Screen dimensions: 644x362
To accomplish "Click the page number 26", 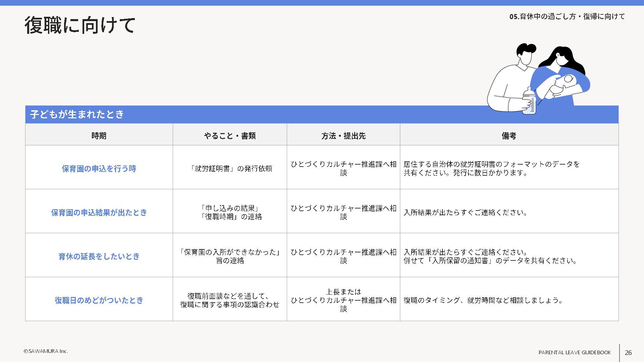I will click(628, 352).
